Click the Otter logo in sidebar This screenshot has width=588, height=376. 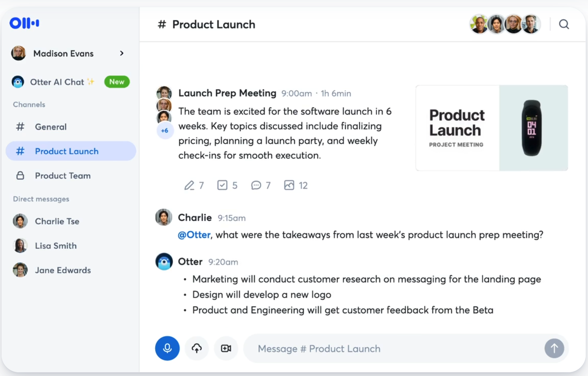(x=24, y=23)
